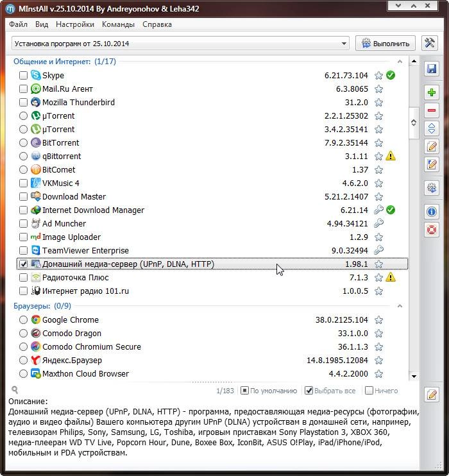449x476 pixels.
Task: Enable the Mozilla Thunderbird checkbox
Action: [x=23, y=102]
